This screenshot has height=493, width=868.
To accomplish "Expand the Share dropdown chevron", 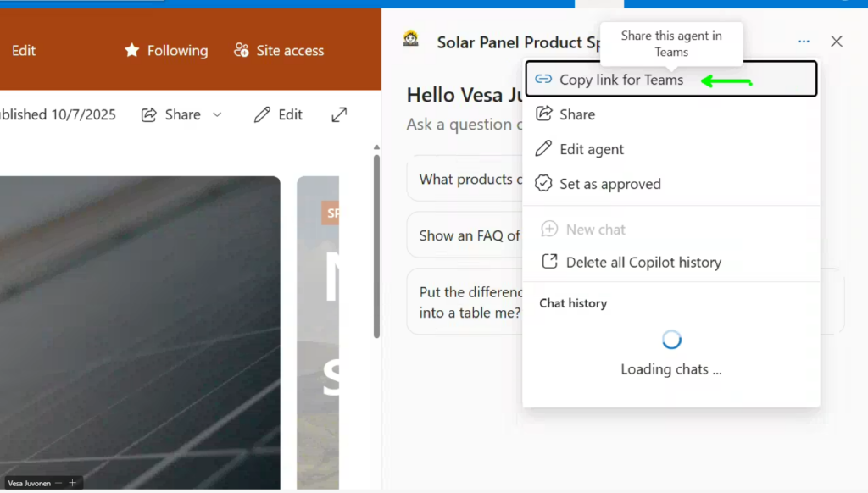I will (217, 114).
